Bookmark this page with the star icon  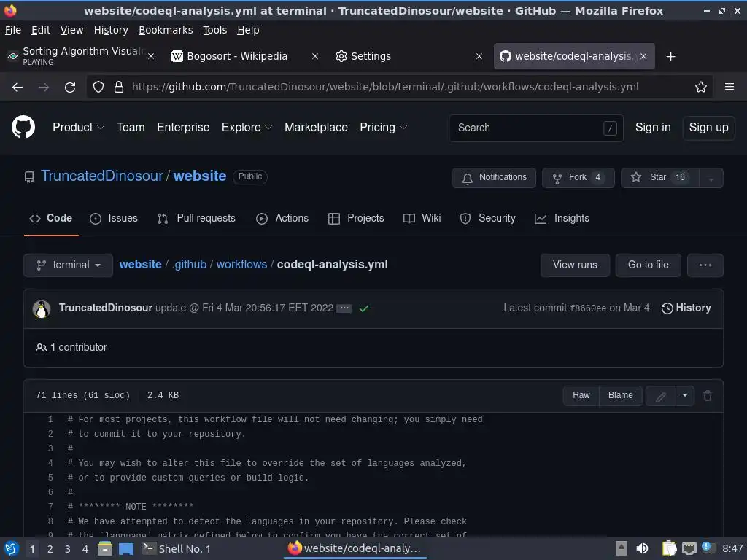coord(701,87)
